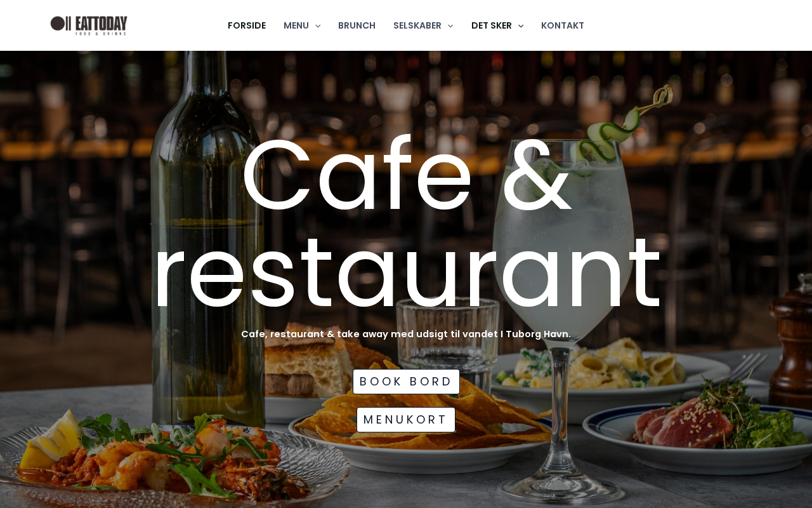Image resolution: width=812 pixels, height=508 pixels.
Task: Click the EATTODAY logo
Action: coord(89,25)
